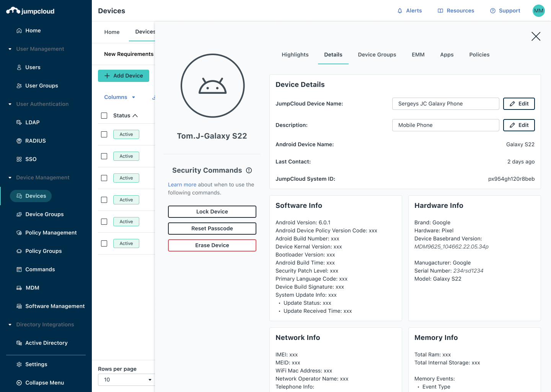Click the Support question mark icon
The height and width of the screenshot is (392, 551).
(x=493, y=11)
